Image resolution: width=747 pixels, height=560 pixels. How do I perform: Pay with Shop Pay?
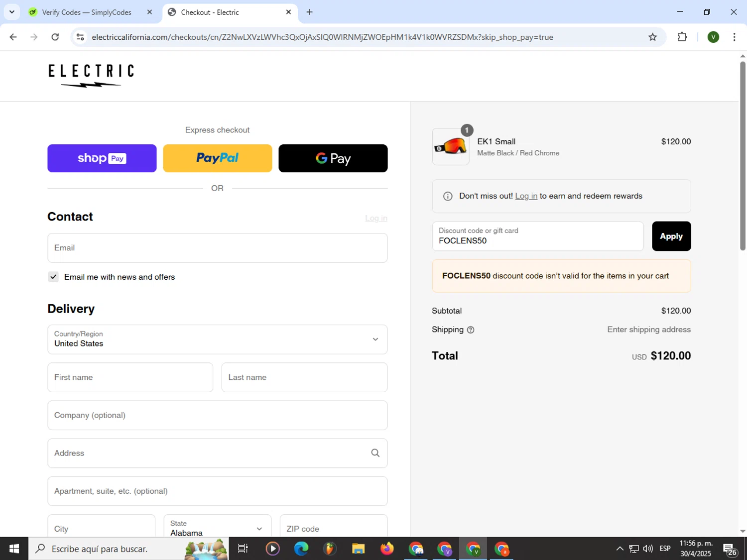[x=102, y=158]
